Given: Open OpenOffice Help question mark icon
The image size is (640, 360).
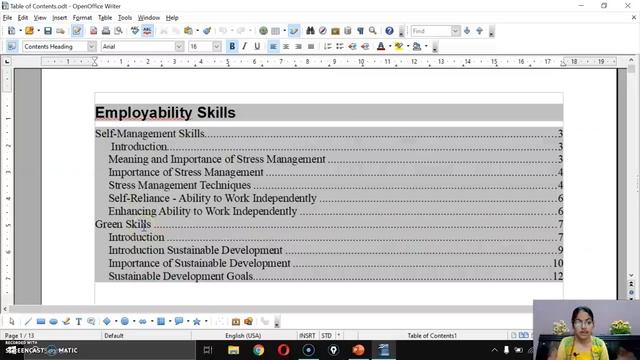Looking at the screenshot, I should tap(389, 31).
